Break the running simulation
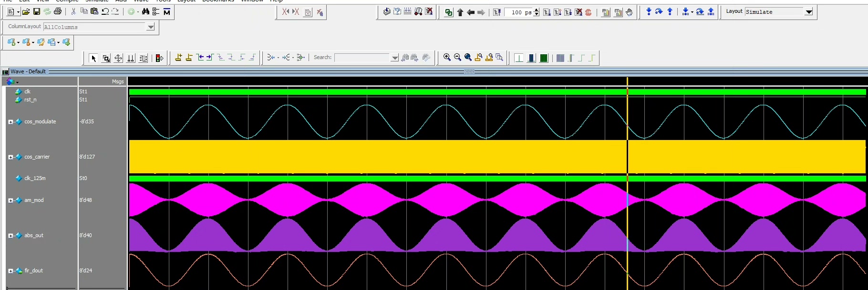 (x=579, y=12)
